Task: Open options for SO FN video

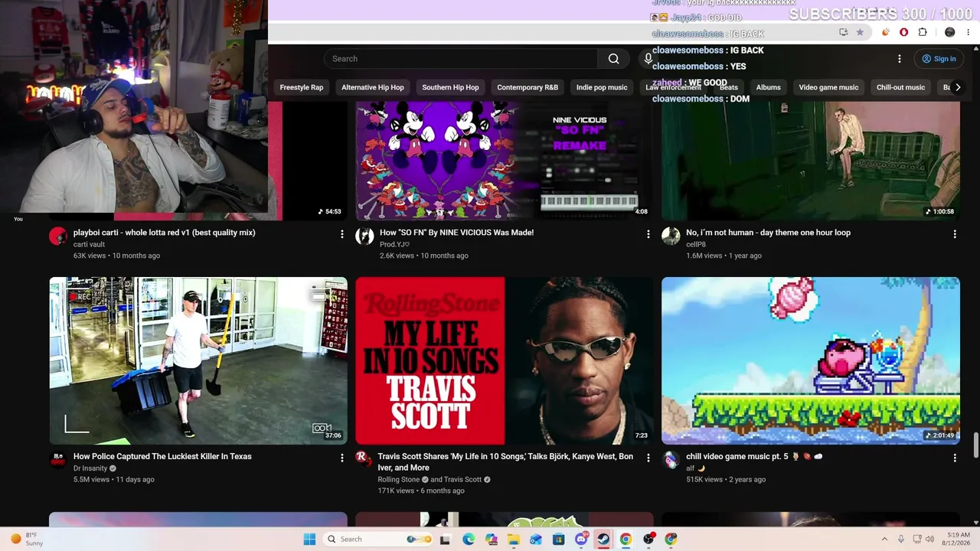Action: [648, 234]
